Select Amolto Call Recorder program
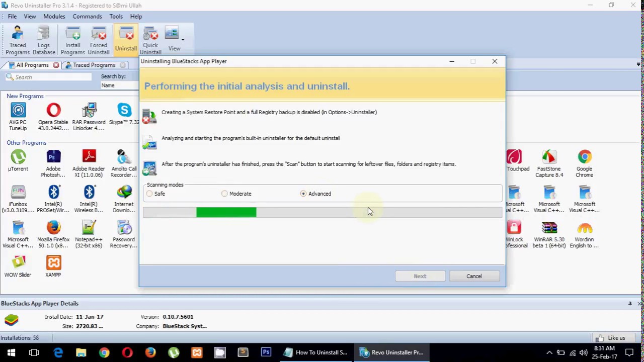Viewport: 644px width, 362px height. point(124,163)
